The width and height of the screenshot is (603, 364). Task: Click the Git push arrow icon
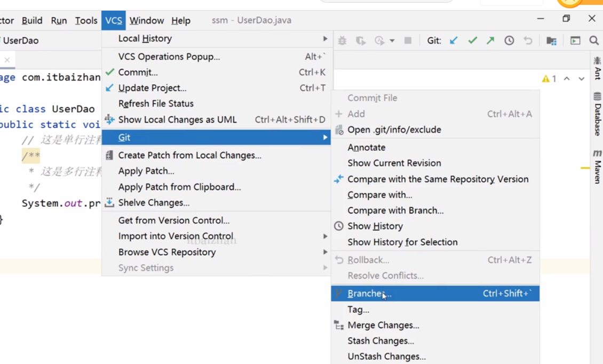[x=490, y=41]
